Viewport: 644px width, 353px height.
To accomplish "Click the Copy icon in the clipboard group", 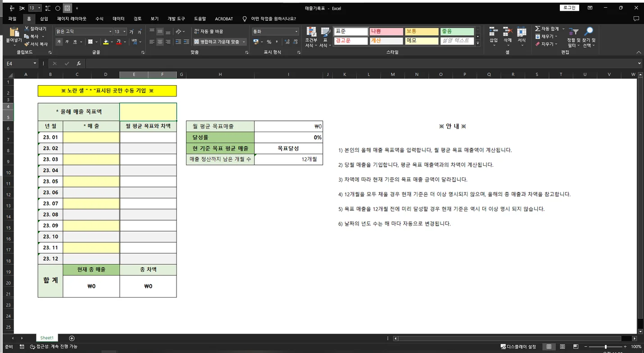I will point(27,37).
